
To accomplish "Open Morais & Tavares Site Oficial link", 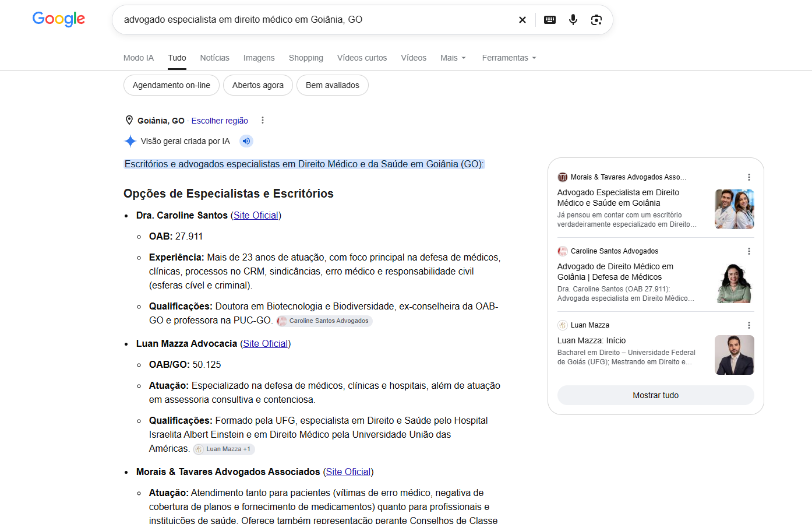I will (x=348, y=472).
